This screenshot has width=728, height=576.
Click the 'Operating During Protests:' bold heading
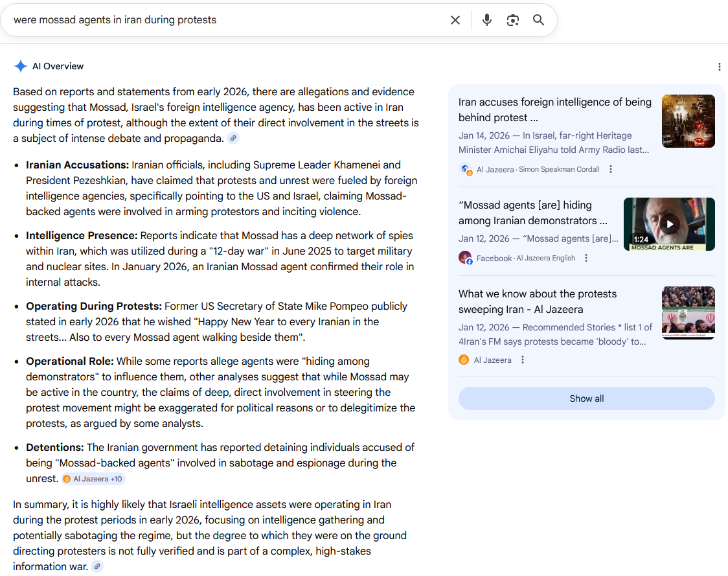[94, 306]
